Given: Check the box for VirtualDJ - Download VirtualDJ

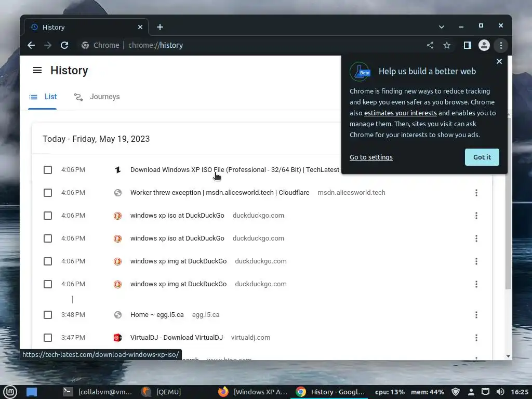Looking at the screenshot, I should (48, 338).
